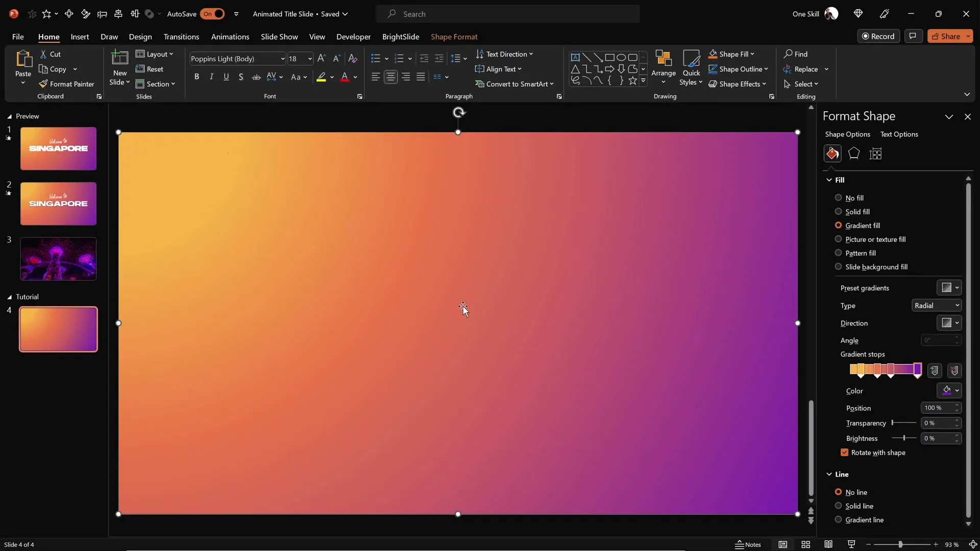The width and height of the screenshot is (980, 551).
Task: Switch to Text Options in Format Shape
Action: (899, 134)
